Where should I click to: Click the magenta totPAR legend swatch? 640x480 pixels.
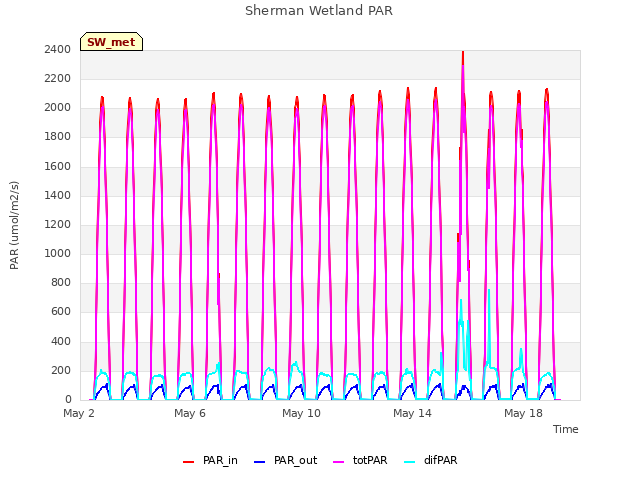click(338, 462)
